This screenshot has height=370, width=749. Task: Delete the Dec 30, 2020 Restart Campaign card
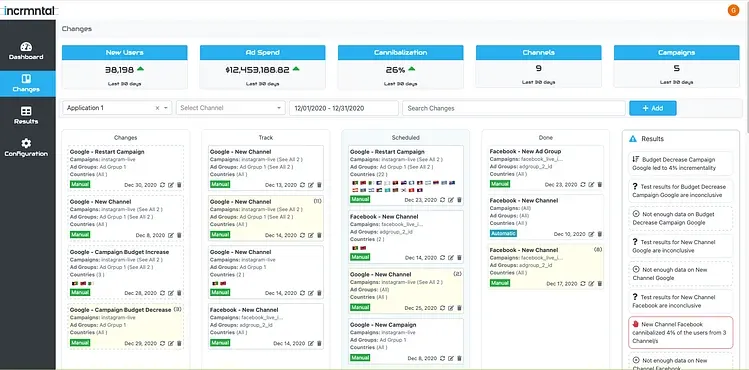pos(179,185)
